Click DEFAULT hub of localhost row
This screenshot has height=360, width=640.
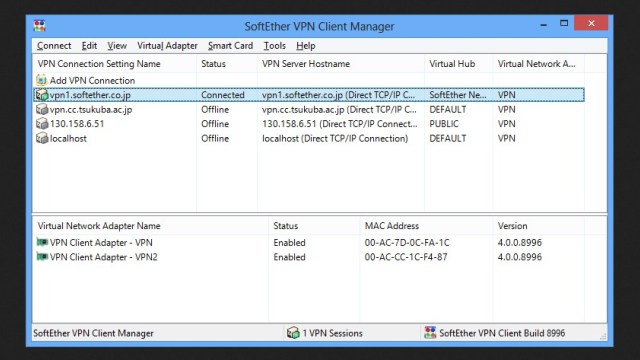point(448,138)
